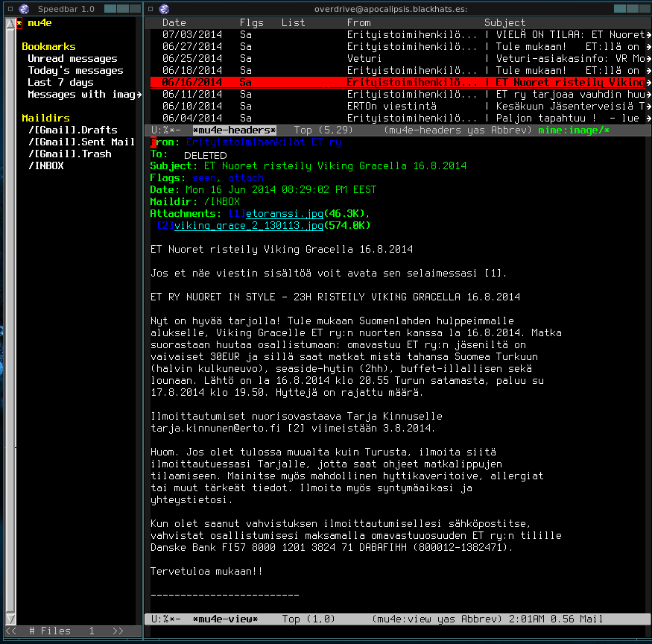Click the U:%*- status in headers mode line
Screen dimensions: 652x644
pyautogui.click(x=165, y=130)
